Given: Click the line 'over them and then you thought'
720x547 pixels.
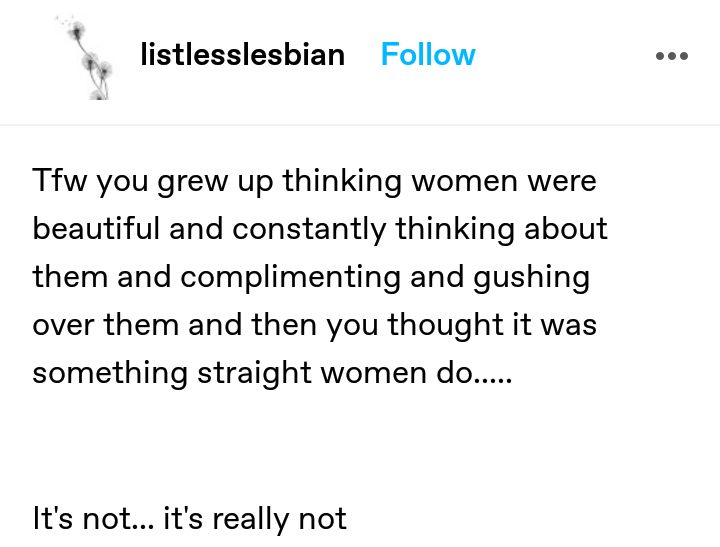Looking at the screenshot, I should click(x=315, y=325).
